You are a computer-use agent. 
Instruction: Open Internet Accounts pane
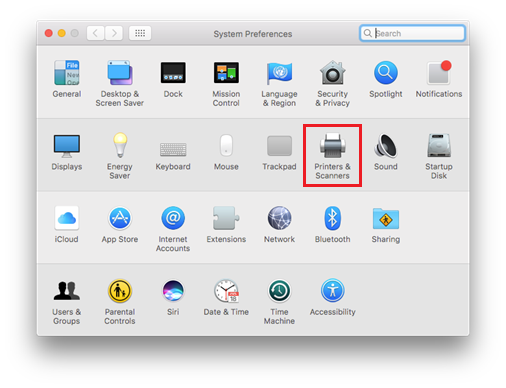pos(173,229)
